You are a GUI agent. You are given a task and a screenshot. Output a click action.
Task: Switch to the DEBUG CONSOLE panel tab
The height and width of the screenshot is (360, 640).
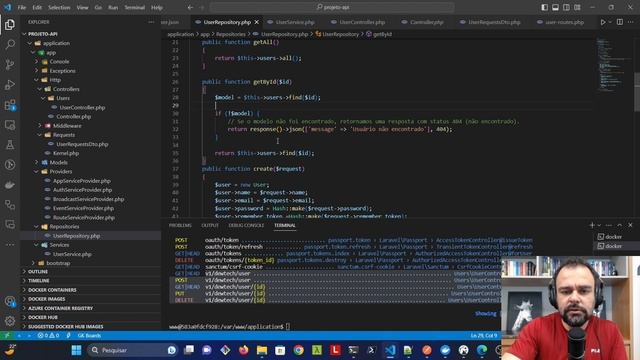246,225
